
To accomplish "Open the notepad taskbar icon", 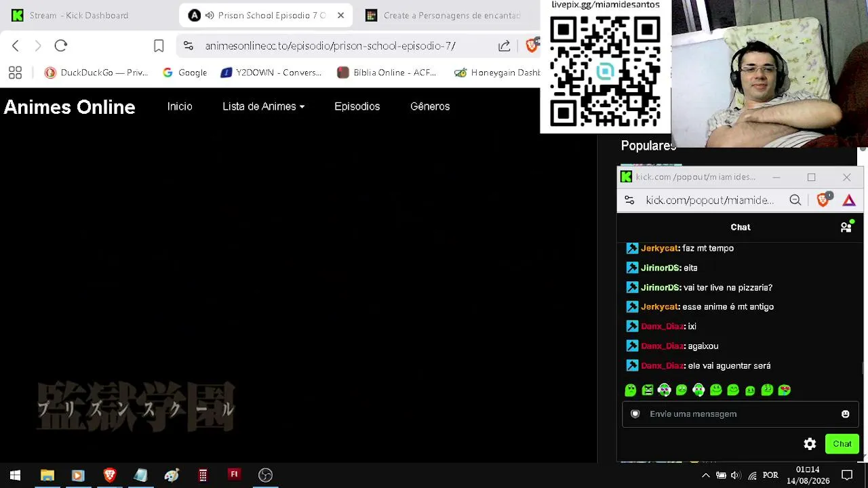I will pos(140,475).
